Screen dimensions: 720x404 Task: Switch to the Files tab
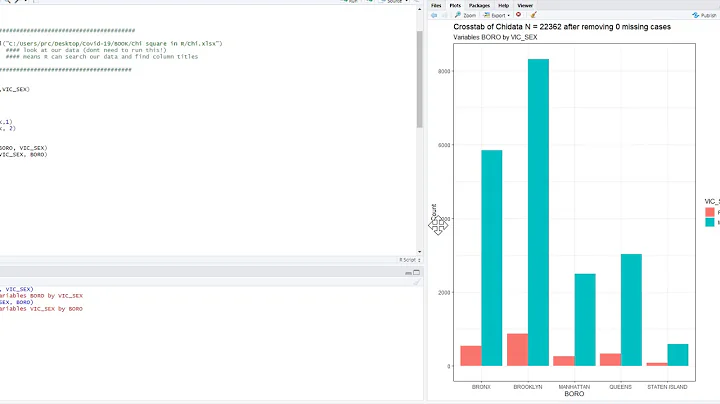436,6
